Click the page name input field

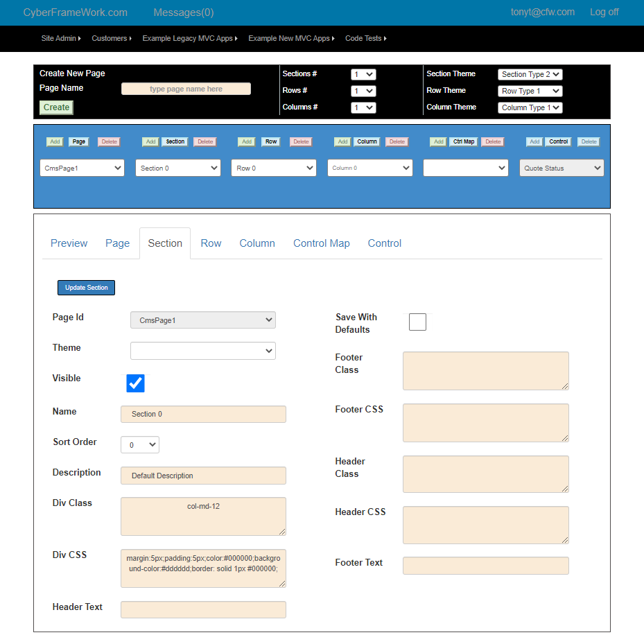click(x=186, y=88)
